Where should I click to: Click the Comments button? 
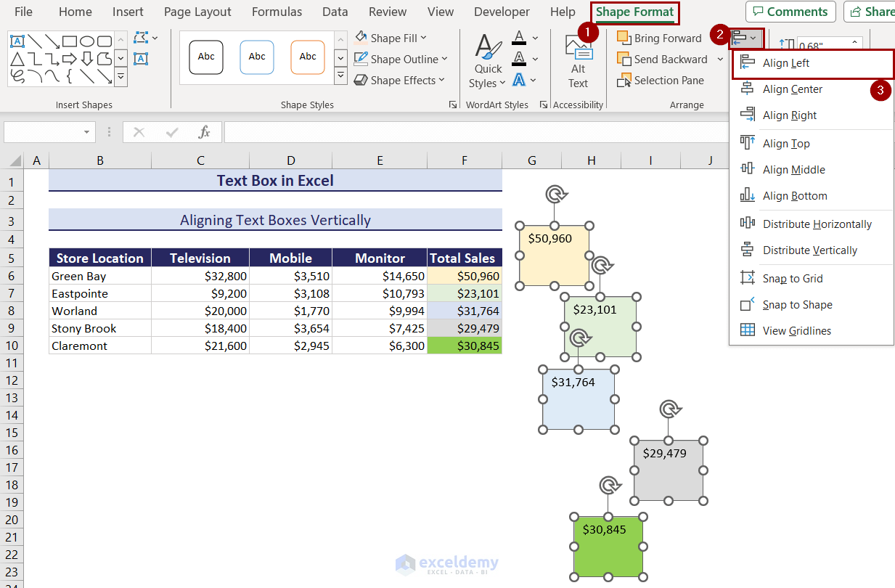pyautogui.click(x=790, y=12)
